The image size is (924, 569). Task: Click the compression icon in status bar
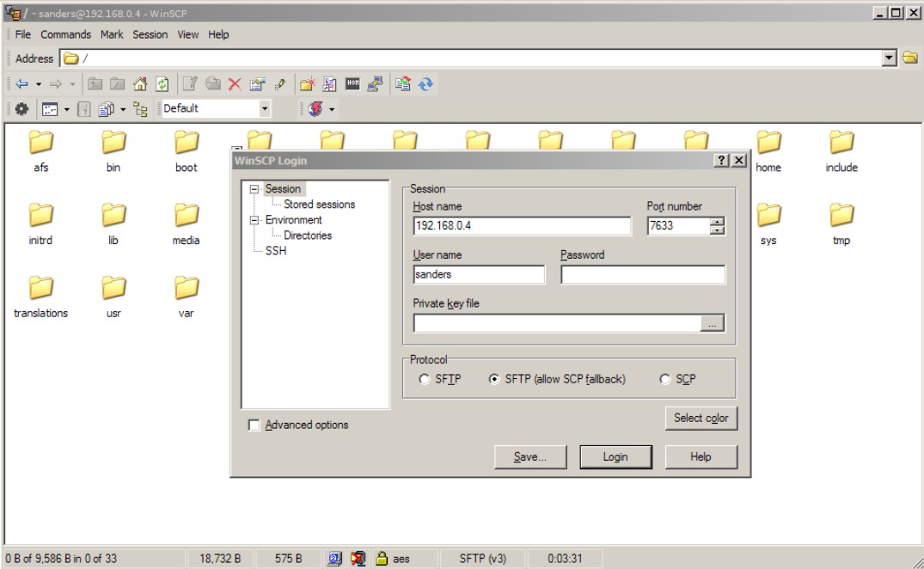point(358,559)
